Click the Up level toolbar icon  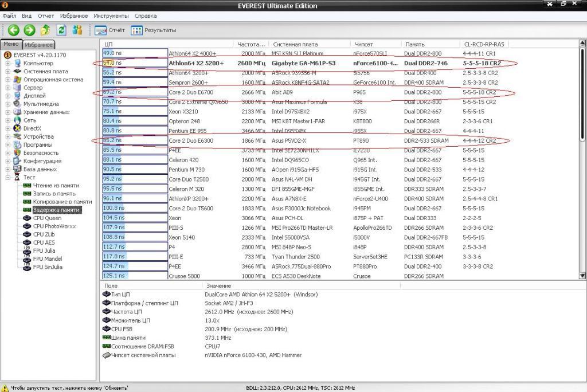click(x=46, y=30)
